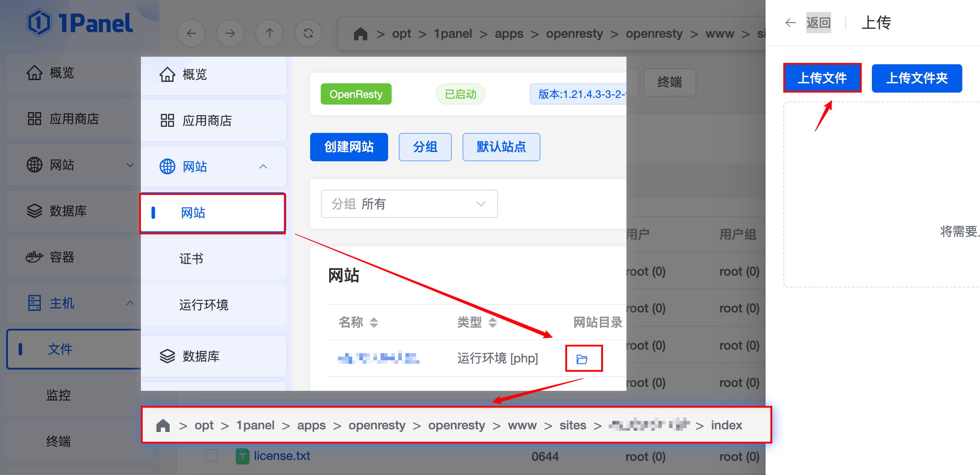Tick the license.txt checkbox

[x=212, y=456]
